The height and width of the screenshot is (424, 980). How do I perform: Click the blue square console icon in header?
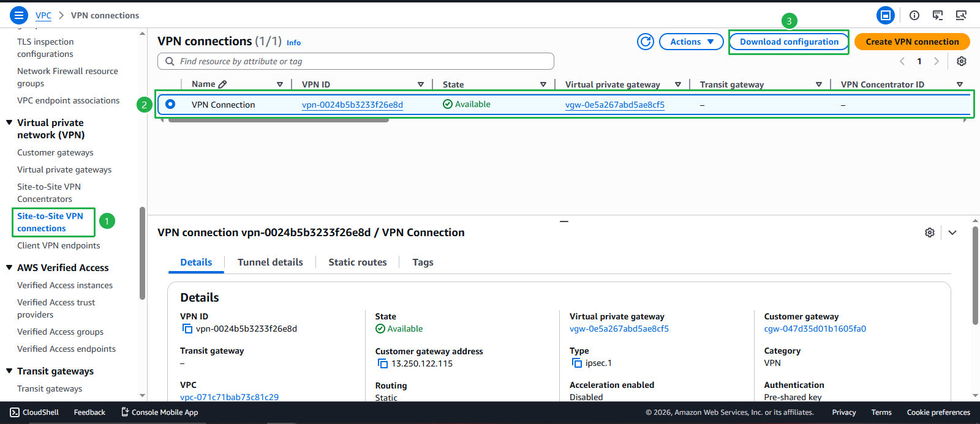pos(886,15)
